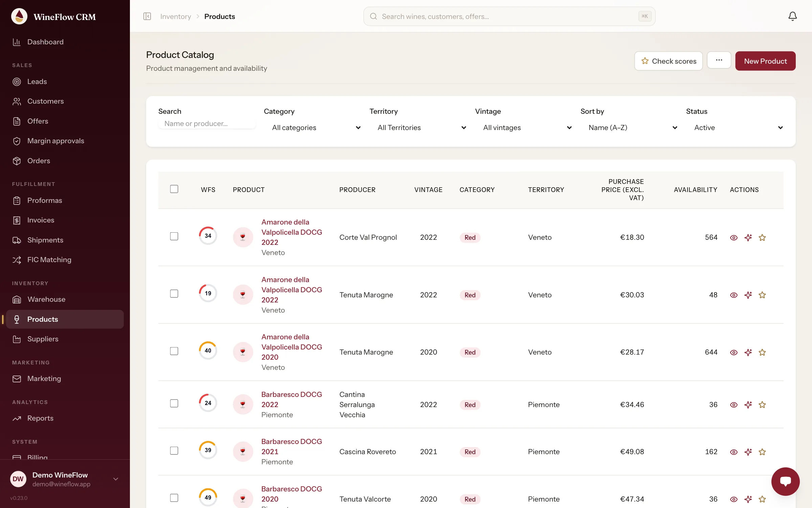Screen dimensions: 812x508
Task: Click eye icon for €30.03 Amarone row
Action: [734, 295]
